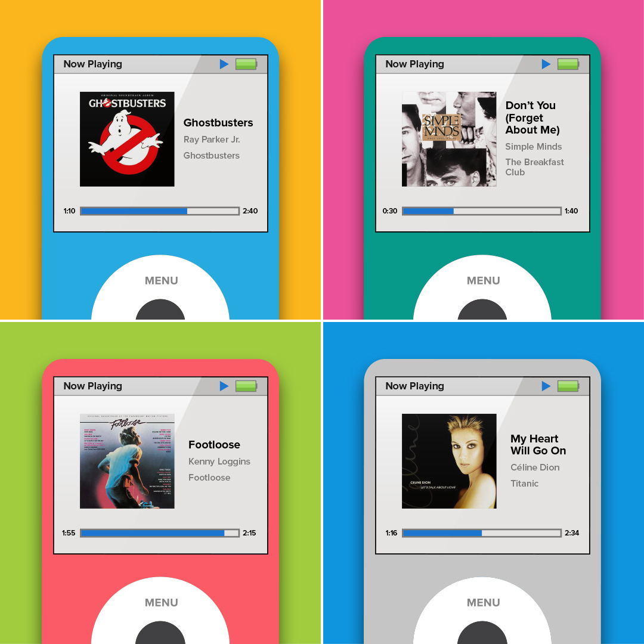This screenshot has height=644, width=644.
Task: Select bold song title Ghostbusters
Action: 218,123
